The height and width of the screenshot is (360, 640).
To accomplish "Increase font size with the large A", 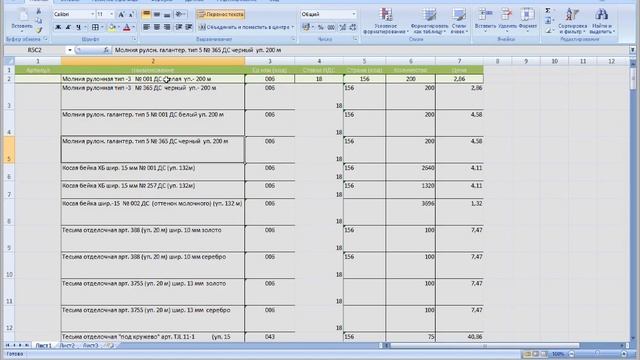I will (121, 15).
